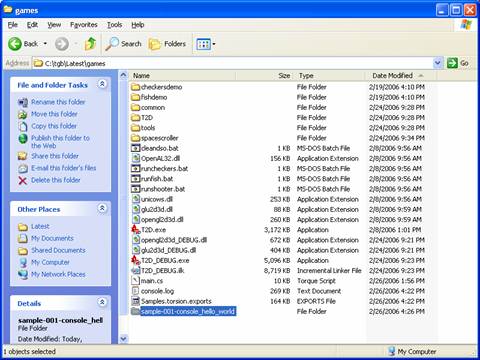Select cleandso.bat batch file icon
This screenshot has width=480, height=360.
pyautogui.click(x=135, y=148)
